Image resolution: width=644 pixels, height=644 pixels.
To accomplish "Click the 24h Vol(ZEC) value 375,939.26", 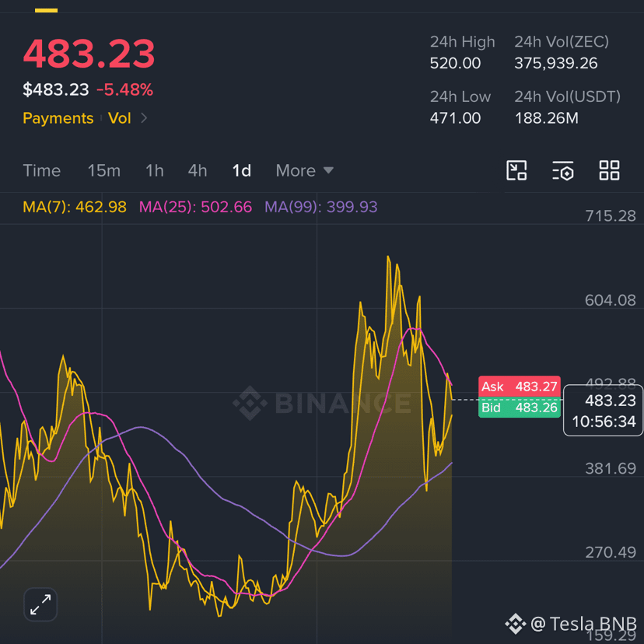I will (x=555, y=63).
